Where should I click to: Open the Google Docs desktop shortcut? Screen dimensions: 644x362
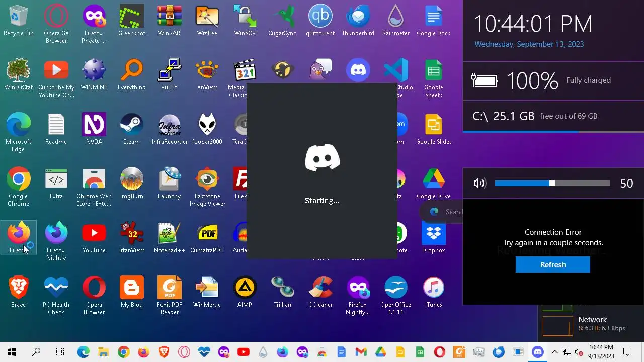[x=433, y=21]
